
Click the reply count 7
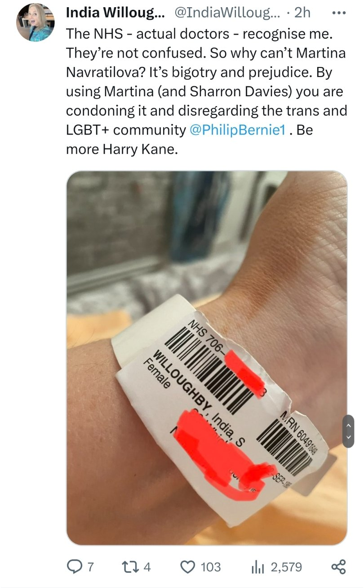point(90,567)
